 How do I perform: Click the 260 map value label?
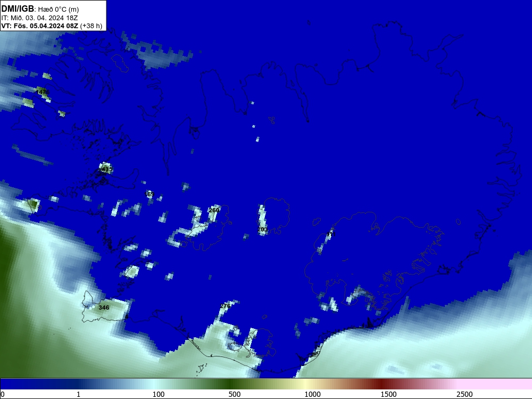tap(214, 210)
